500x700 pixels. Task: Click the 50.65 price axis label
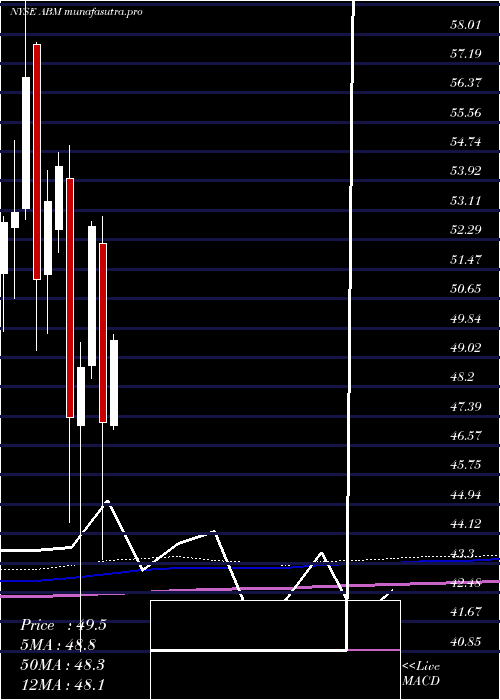[x=465, y=289]
